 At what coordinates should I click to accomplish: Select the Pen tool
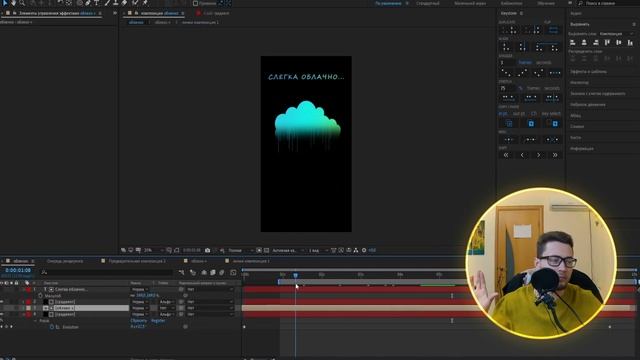[x=88, y=2]
